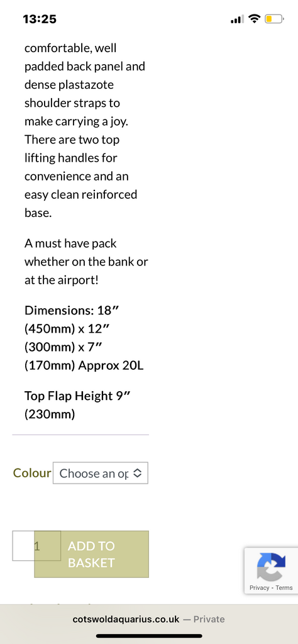Tap the Private browsing label
This screenshot has width=298, height=644.
[209, 619]
